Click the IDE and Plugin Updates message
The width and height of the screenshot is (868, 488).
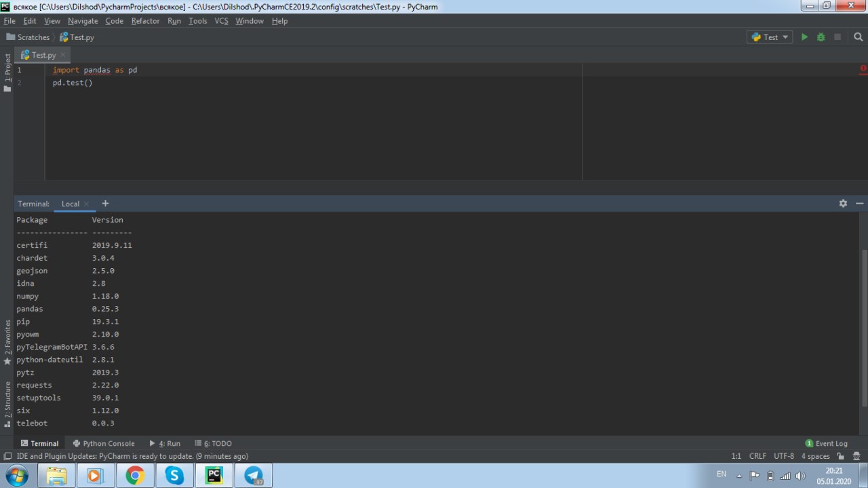click(x=132, y=456)
